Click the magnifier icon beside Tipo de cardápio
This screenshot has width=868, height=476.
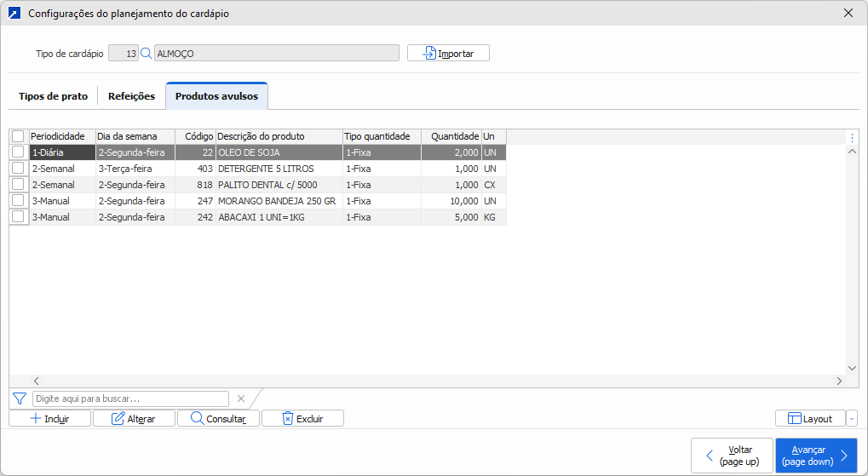point(146,54)
